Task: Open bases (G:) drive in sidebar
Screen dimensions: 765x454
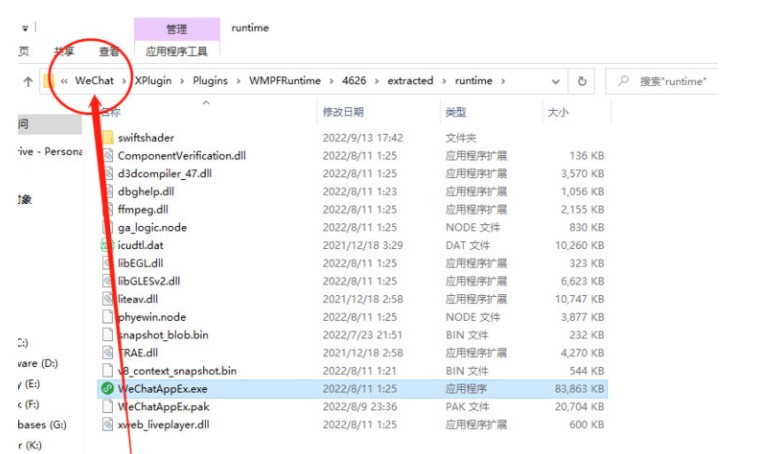Action: coord(42,425)
